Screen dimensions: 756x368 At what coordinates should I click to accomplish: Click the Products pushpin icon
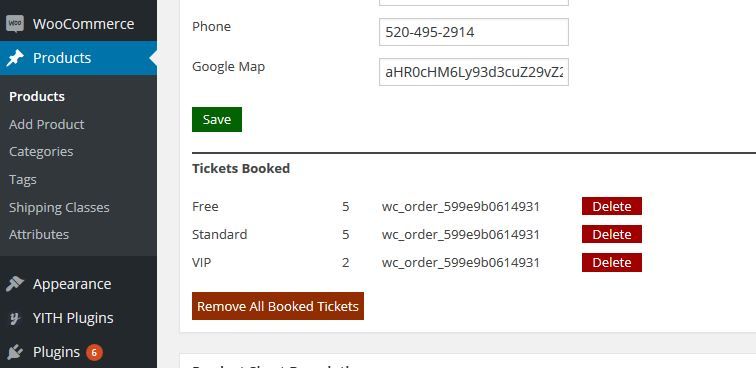15,58
